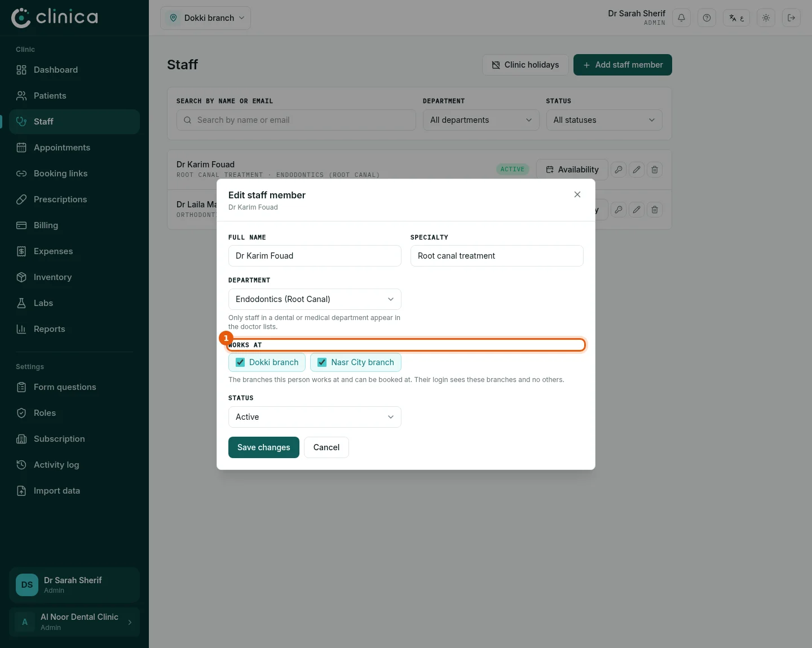This screenshot has width=812, height=648.
Task: Open Billing in the sidebar
Action: (74, 225)
